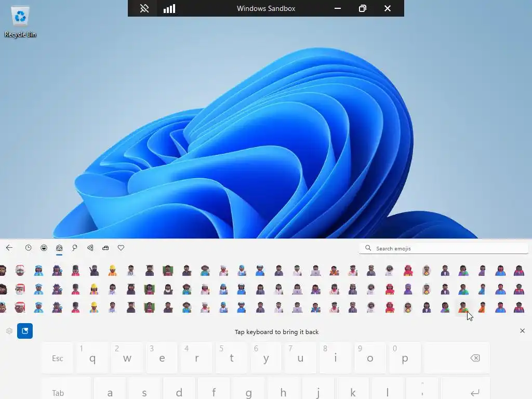Click the connection signal bars icon
532x399 pixels.
[x=169, y=8]
